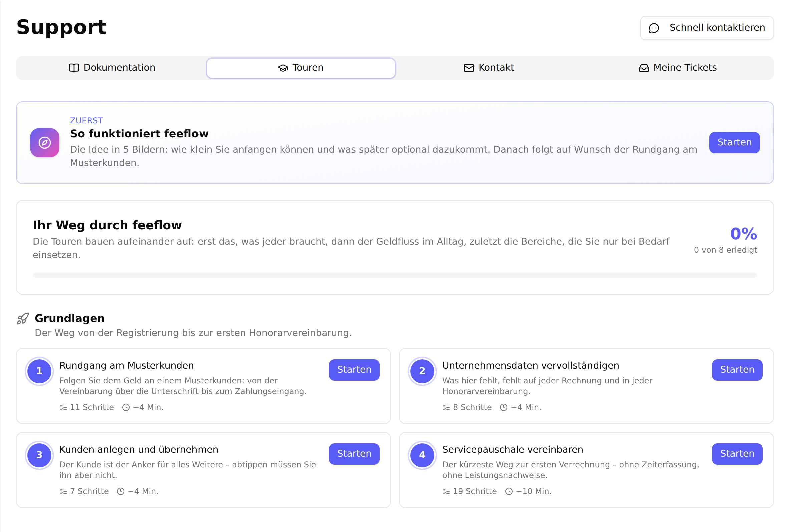This screenshot has width=790, height=532.
Task: Switch to the Kontakt tab
Action: click(489, 68)
